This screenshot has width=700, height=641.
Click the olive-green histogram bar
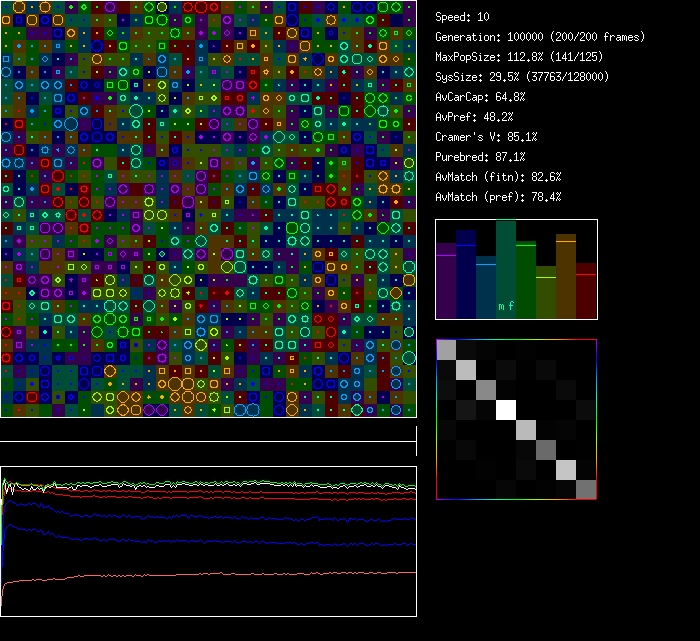tap(546, 292)
